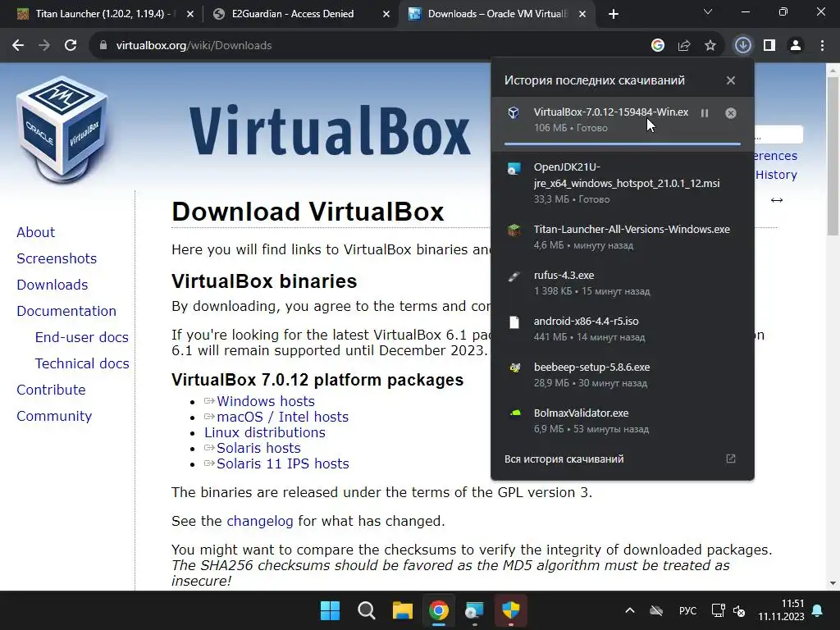Screen dimensions: 840x630
Task: Click the rufus file icon
Action: click(514, 276)
